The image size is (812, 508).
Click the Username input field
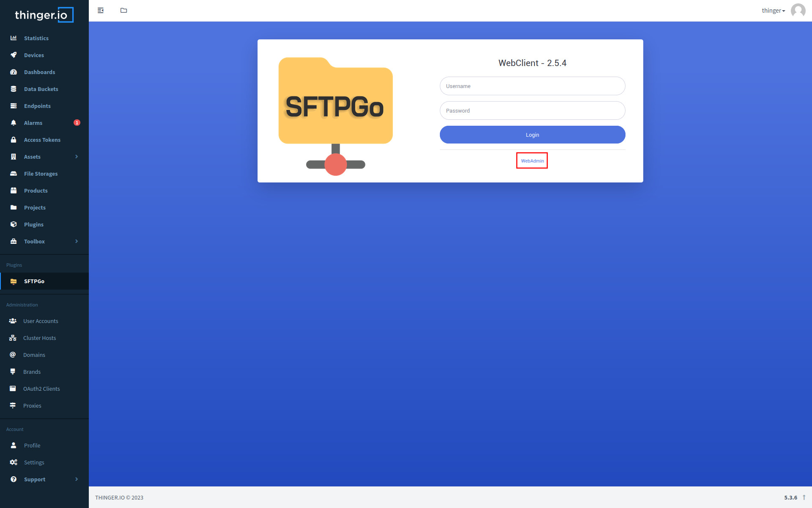[x=532, y=86]
